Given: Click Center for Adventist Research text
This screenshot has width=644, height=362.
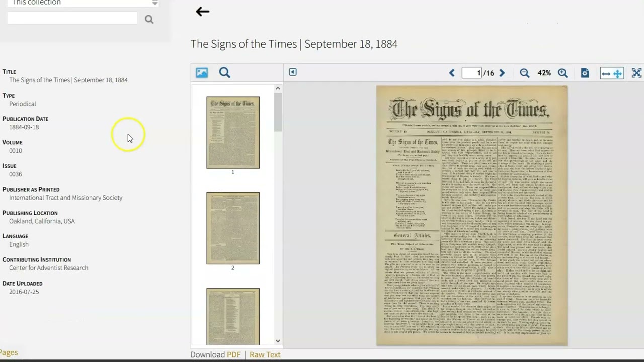Looking at the screenshot, I should pos(48,268).
